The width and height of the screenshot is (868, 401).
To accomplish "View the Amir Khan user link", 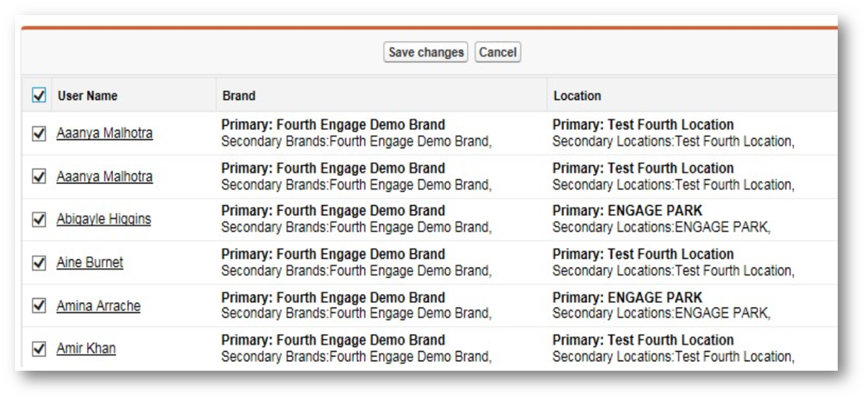I will point(86,349).
